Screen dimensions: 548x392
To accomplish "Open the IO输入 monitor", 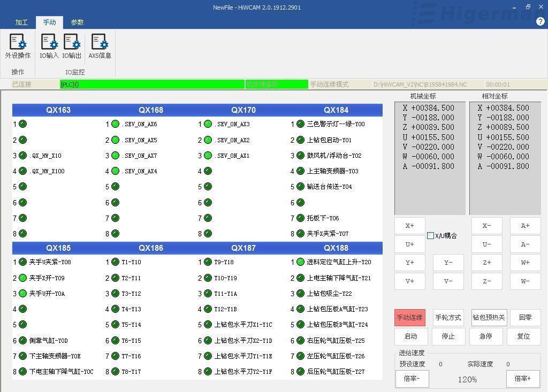I will (x=49, y=46).
